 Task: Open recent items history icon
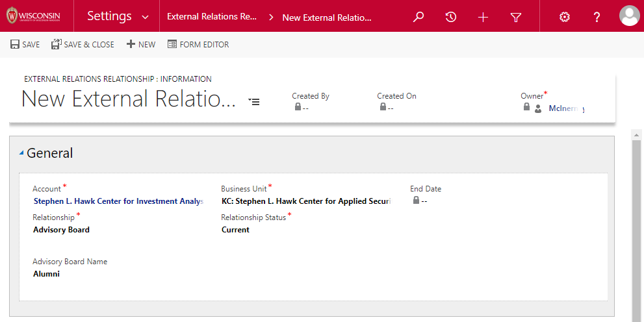tap(451, 17)
